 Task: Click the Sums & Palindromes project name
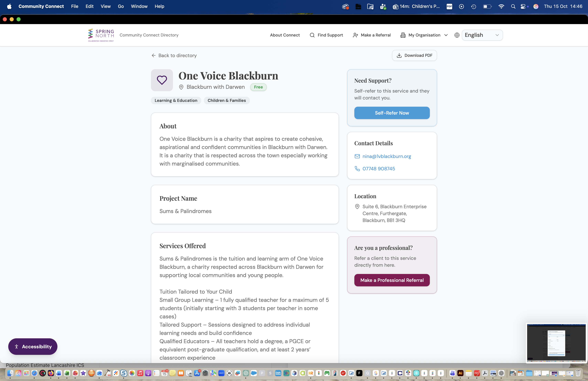click(x=185, y=211)
